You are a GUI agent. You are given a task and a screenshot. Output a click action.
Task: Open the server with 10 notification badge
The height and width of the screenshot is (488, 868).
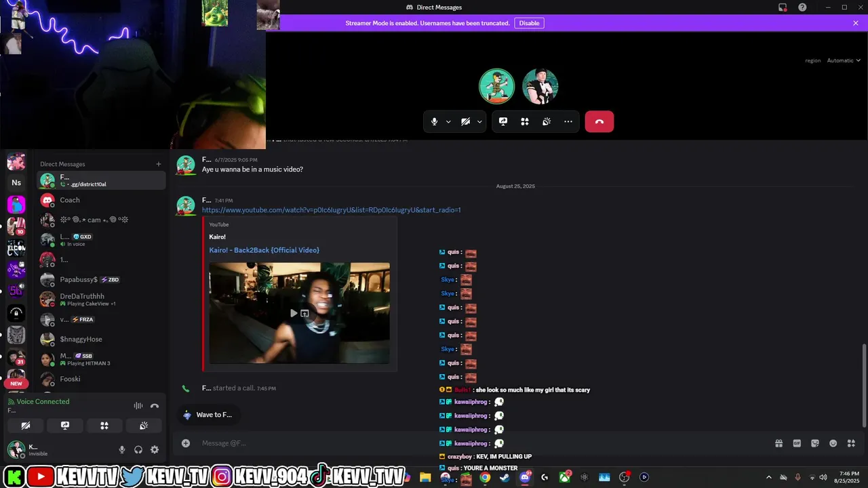coord(16,226)
